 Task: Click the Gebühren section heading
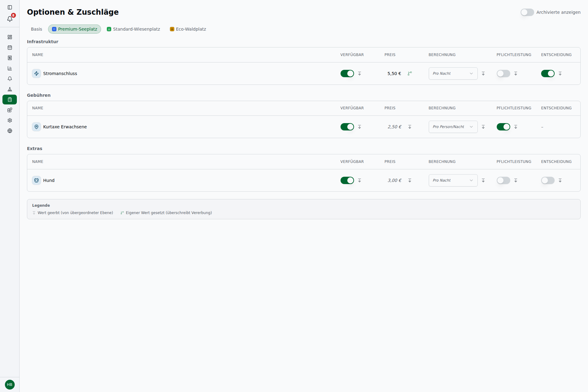39,95
